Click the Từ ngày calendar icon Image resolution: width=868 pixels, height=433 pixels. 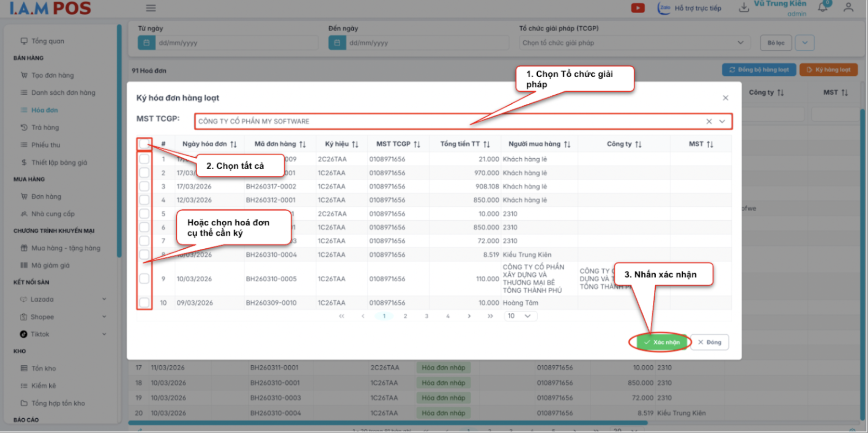[x=146, y=43]
